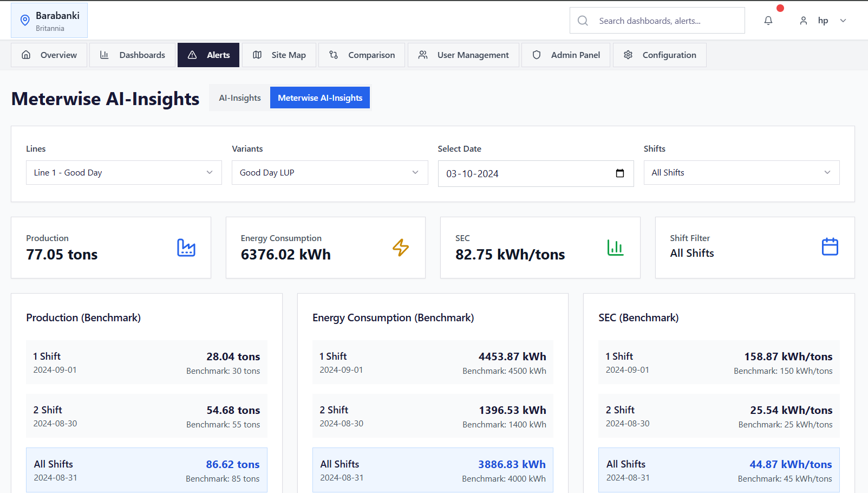Click the user profile icon

coord(804,21)
